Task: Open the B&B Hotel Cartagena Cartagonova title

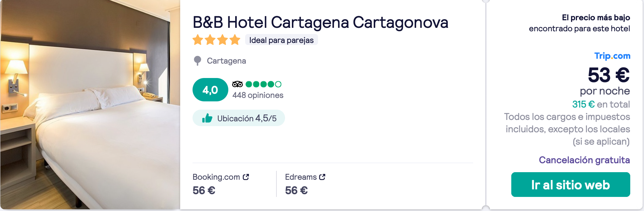Action: (320, 22)
